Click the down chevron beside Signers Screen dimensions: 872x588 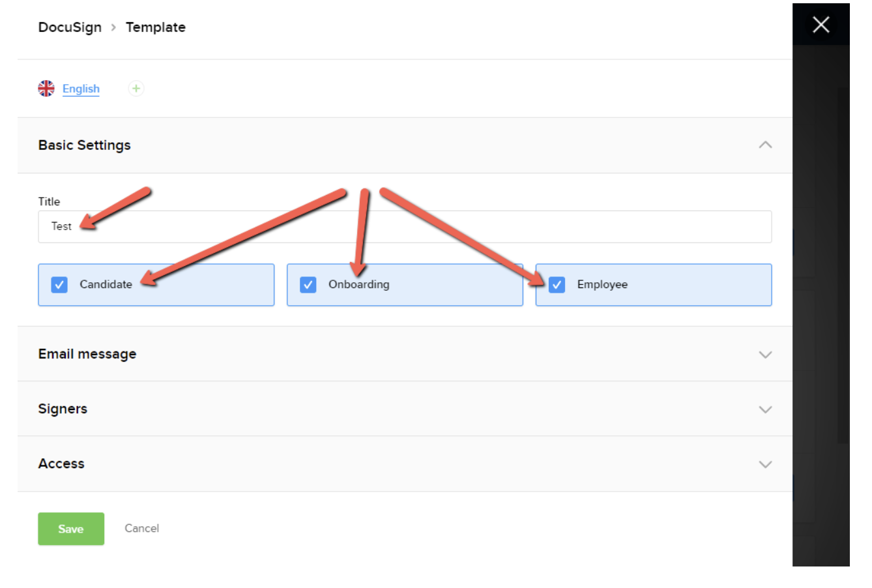[x=766, y=409]
